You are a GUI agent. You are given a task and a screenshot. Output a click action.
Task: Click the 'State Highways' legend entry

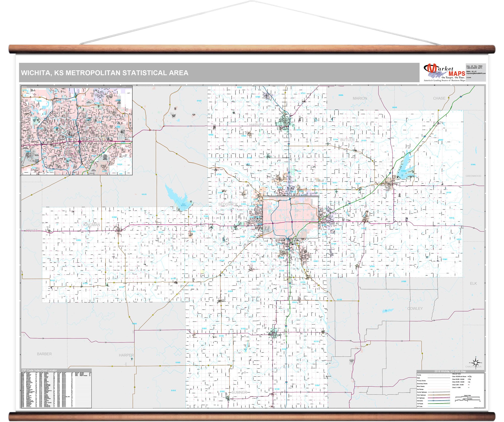click(x=433, y=395)
